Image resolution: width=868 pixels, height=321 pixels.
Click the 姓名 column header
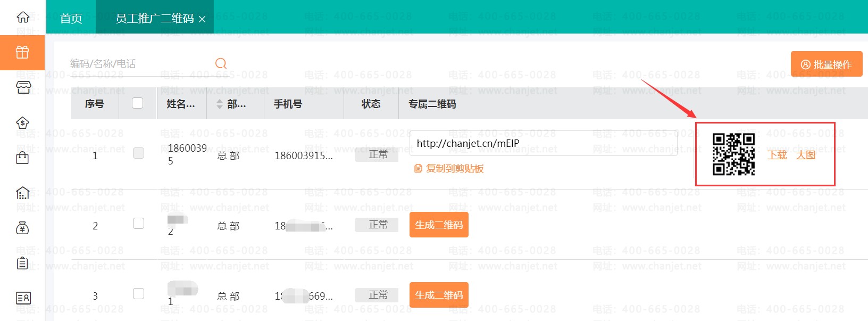click(181, 104)
